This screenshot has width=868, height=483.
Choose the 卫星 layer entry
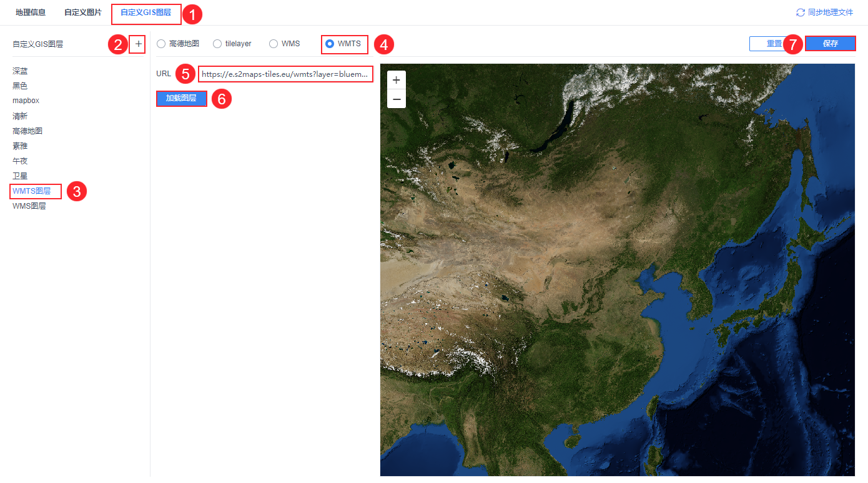(20, 176)
